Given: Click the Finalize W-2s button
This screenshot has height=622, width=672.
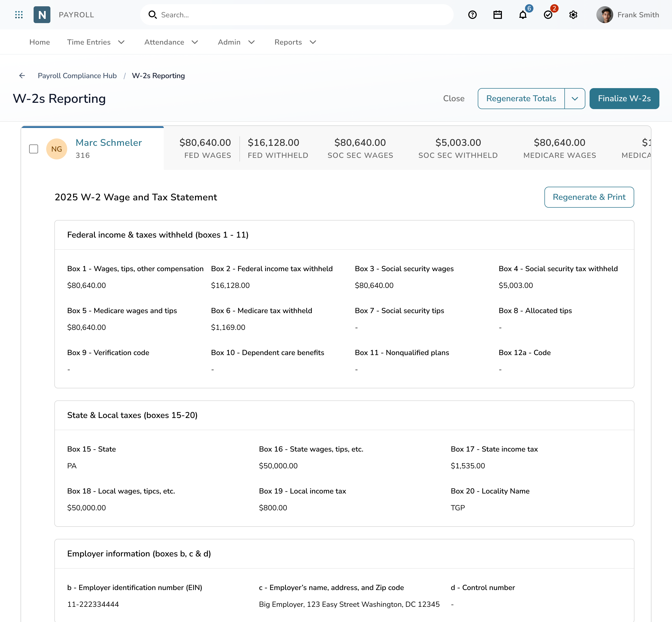Looking at the screenshot, I should coord(624,99).
